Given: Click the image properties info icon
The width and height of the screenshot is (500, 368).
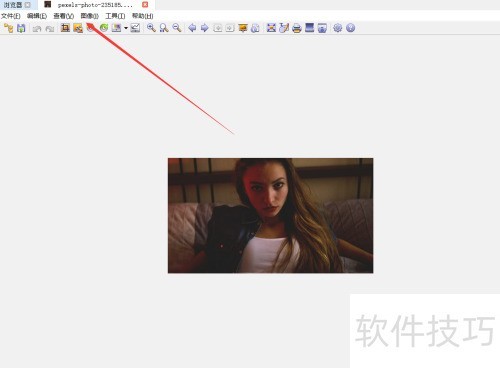Looking at the screenshot, I should [255, 28].
